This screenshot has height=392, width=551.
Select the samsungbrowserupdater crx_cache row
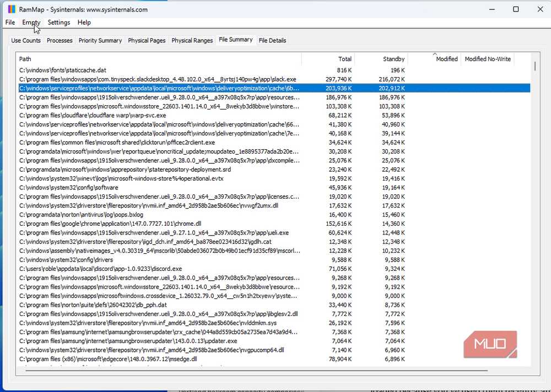pyautogui.click(x=274, y=332)
